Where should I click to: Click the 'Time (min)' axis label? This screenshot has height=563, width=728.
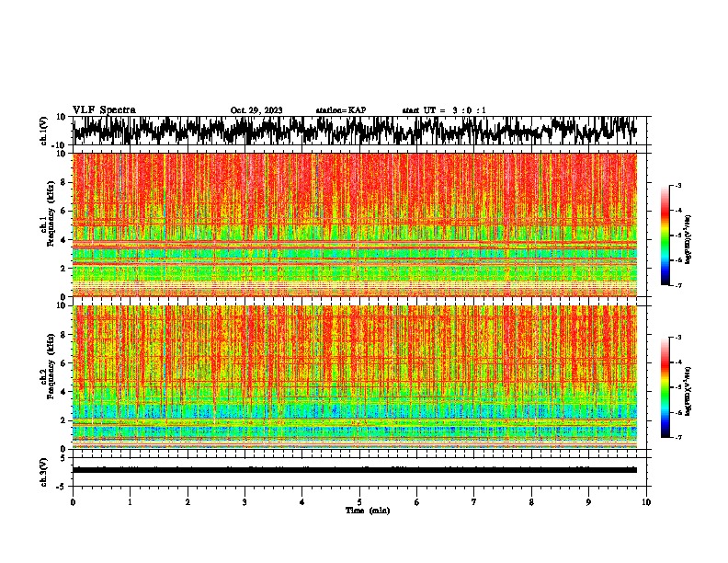(368, 511)
